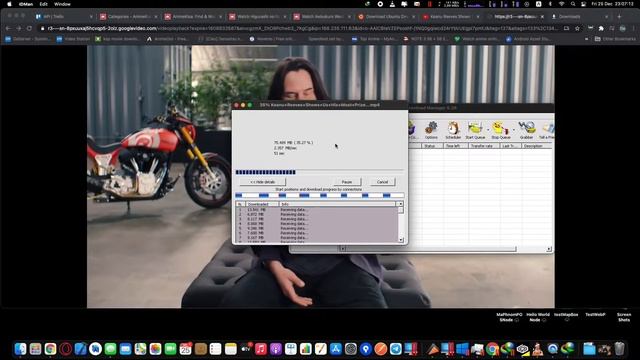Screen dimensions: 640x360
Task: Open Podcasts from the Dock
Action: point(276,349)
